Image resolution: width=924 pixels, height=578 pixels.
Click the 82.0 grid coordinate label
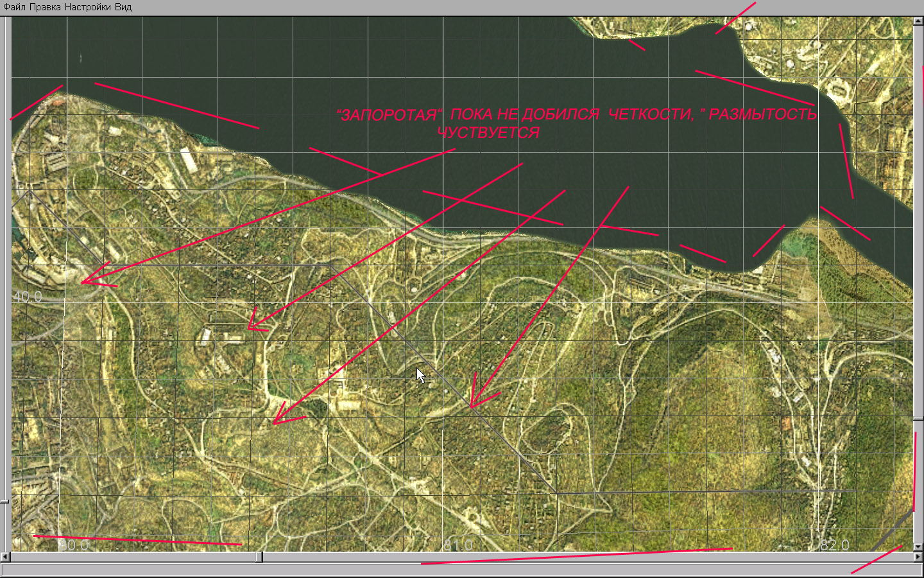(x=834, y=545)
